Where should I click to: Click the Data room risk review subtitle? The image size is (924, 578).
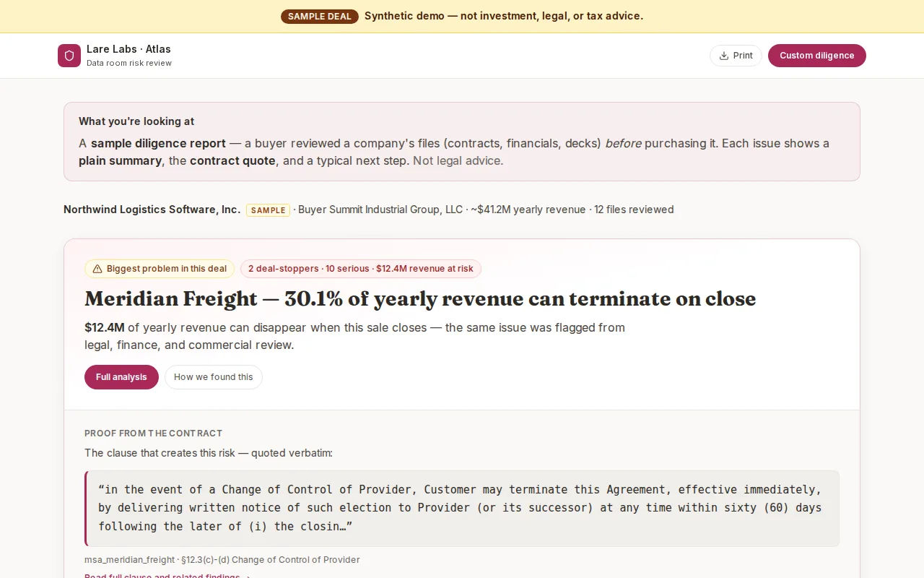click(129, 63)
